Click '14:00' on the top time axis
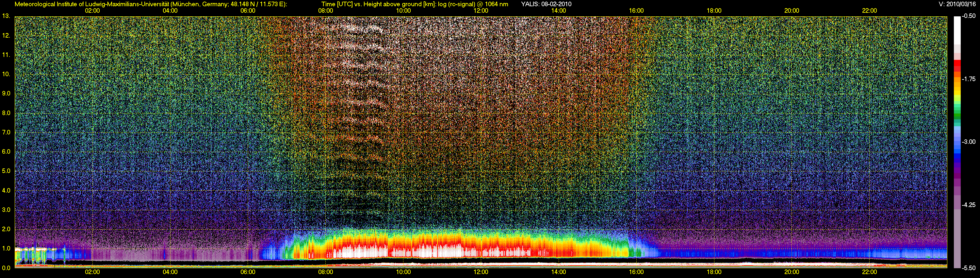 point(559,11)
